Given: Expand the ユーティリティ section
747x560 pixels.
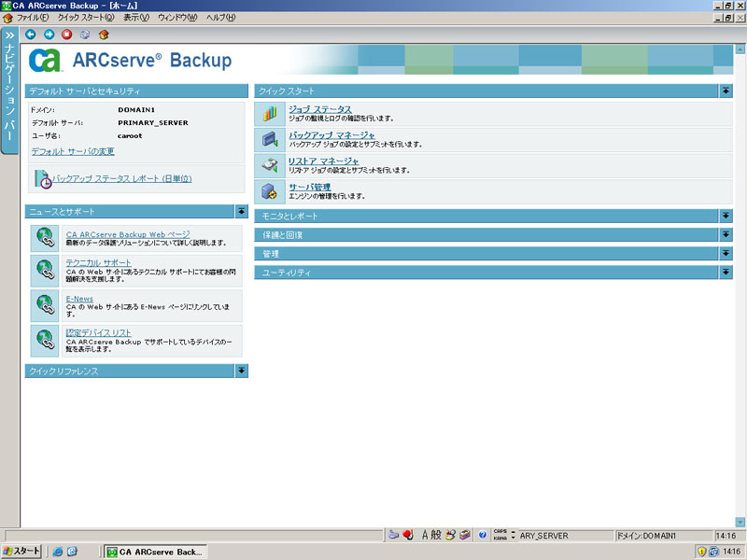Looking at the screenshot, I should tap(726, 273).
